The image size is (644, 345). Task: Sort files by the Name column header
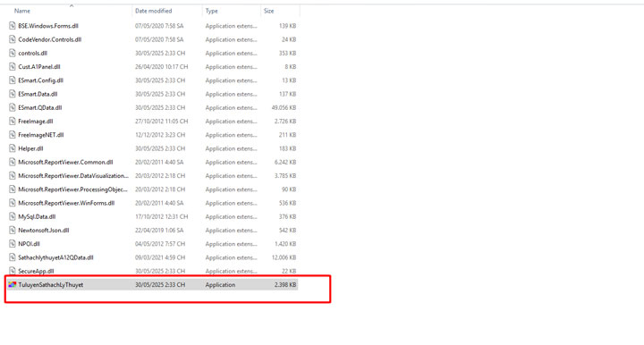point(22,11)
